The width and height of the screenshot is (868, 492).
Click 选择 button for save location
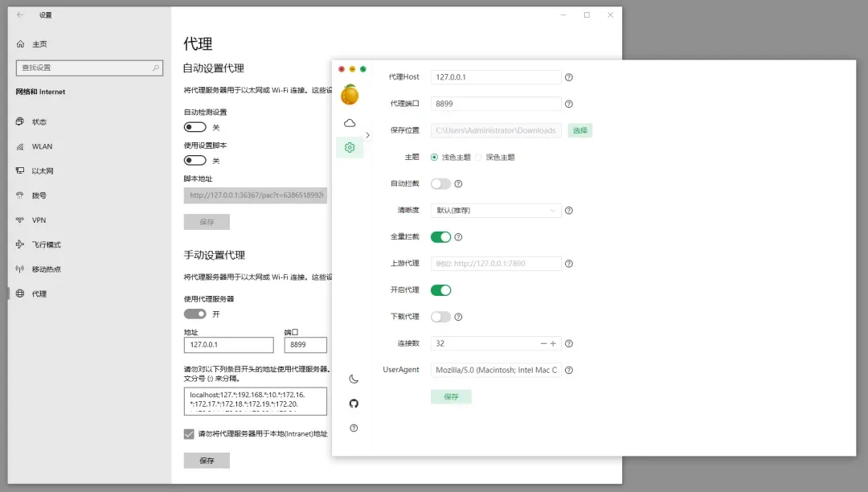[x=579, y=130]
